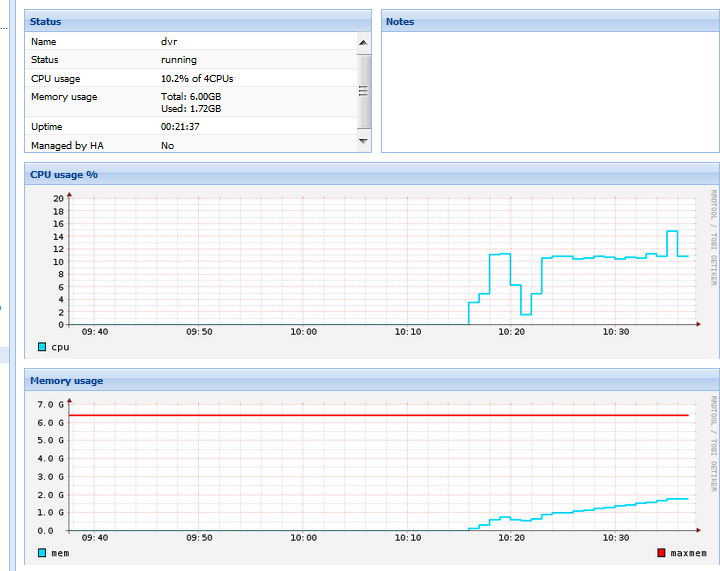
Task: Select the Uptime row value 00:21:37
Action: (180, 127)
